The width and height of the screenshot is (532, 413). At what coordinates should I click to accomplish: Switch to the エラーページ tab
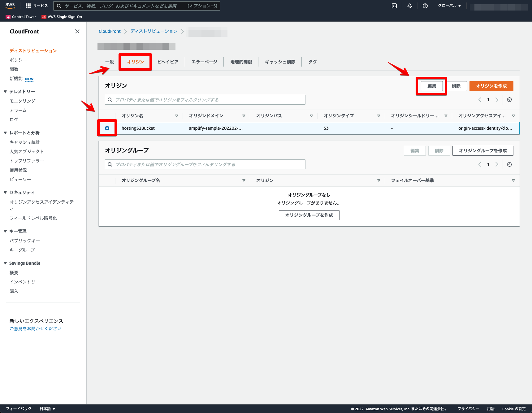(204, 62)
